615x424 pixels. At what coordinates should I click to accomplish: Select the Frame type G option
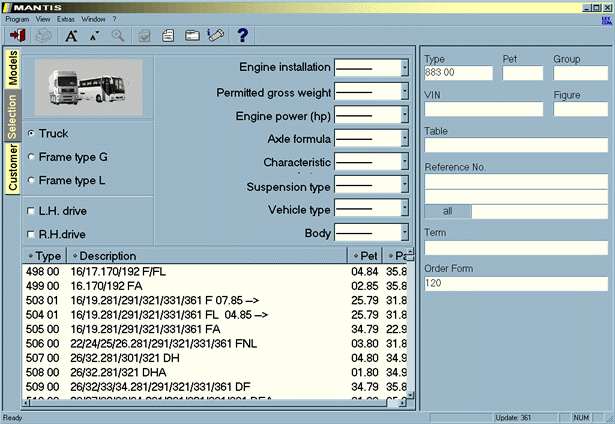pyautogui.click(x=32, y=157)
